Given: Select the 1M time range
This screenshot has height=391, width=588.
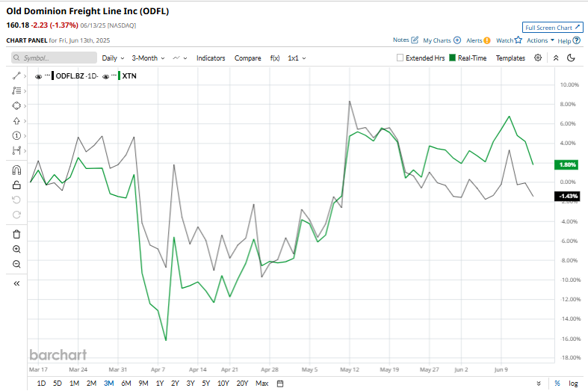Looking at the screenshot, I should pyautogui.click(x=74, y=384).
